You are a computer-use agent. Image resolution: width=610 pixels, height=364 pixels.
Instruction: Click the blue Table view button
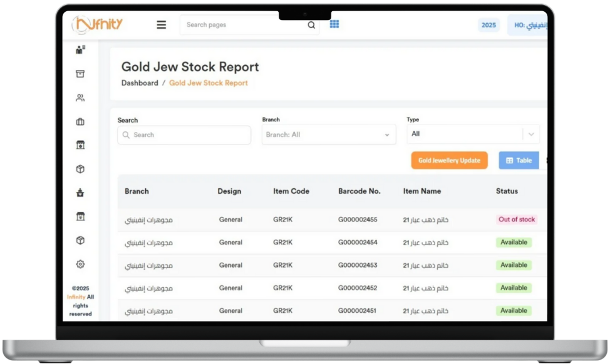(x=519, y=160)
